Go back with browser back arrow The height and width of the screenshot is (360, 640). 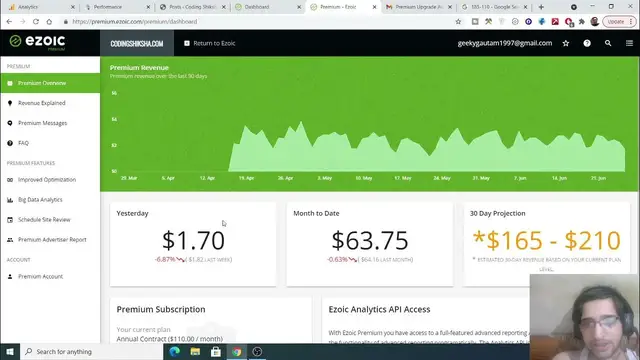9,21
